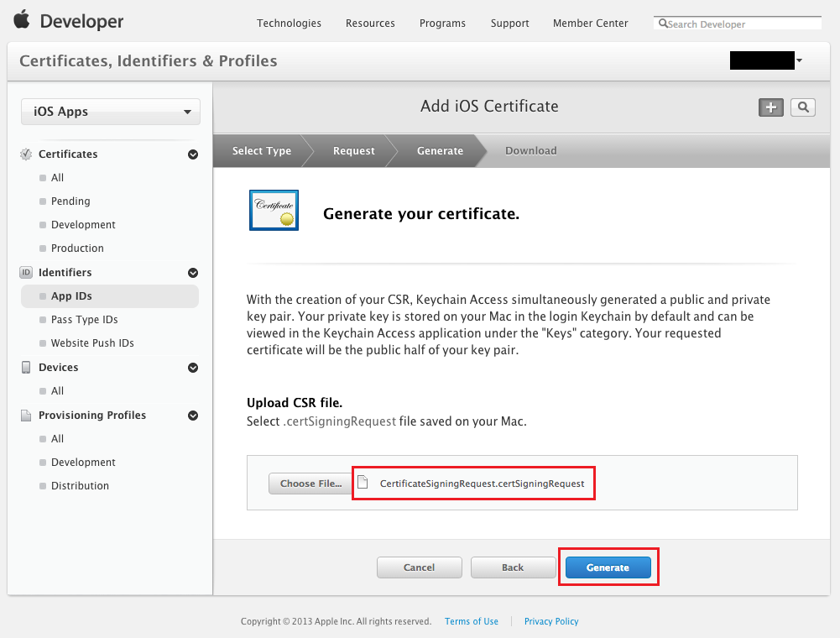Show All provisioning profiles
The image size is (840, 638).
pos(57,438)
